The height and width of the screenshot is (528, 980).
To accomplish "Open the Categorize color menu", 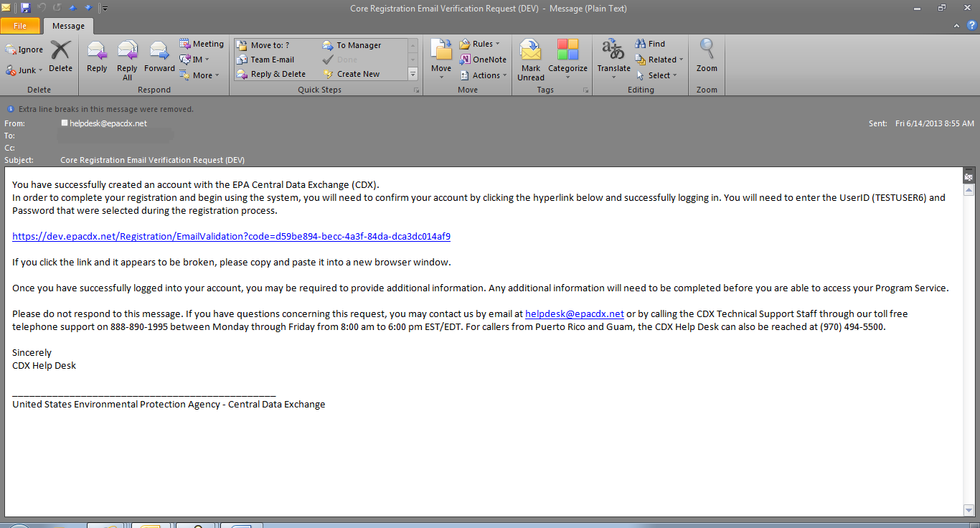I will point(567,60).
